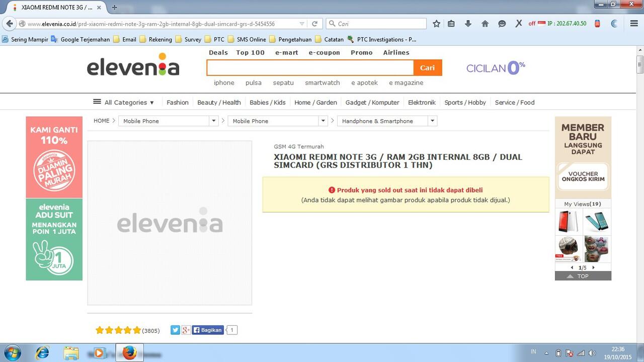The width and height of the screenshot is (644, 362).
Task: Click smartwatch quick search link
Action: [x=323, y=82]
